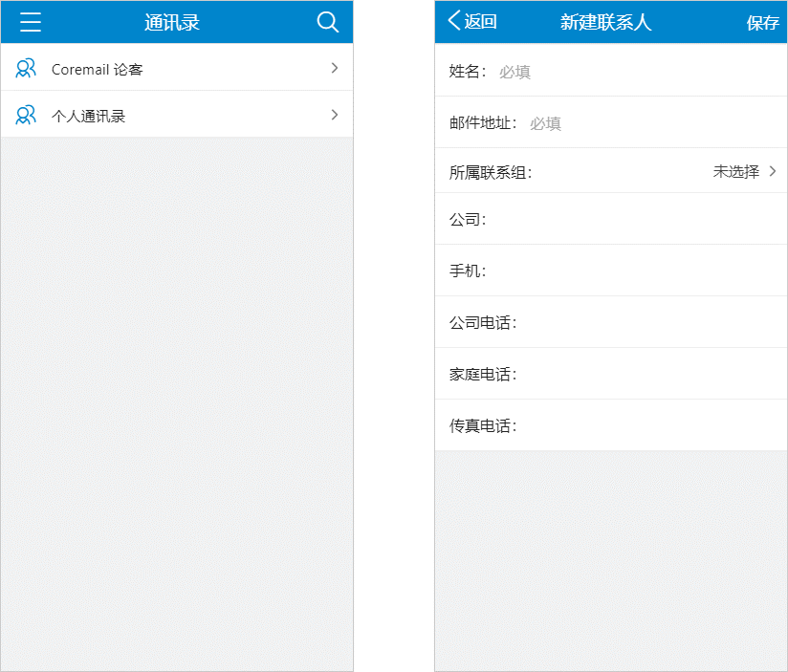The width and height of the screenshot is (788, 672).
Task: Click the back arrow next to 返回
Action: (454, 21)
